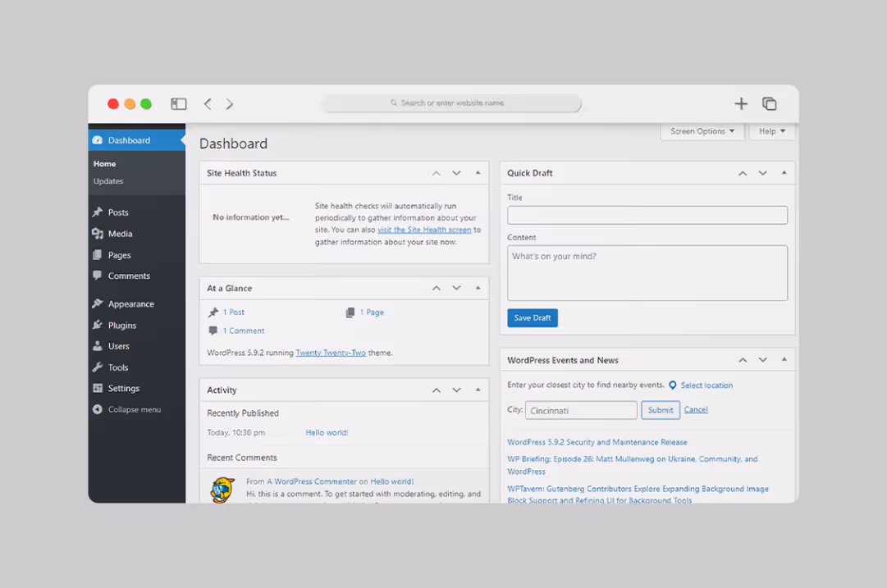Open WordPress 5.9.2 Security and Maintenance Release

point(597,442)
